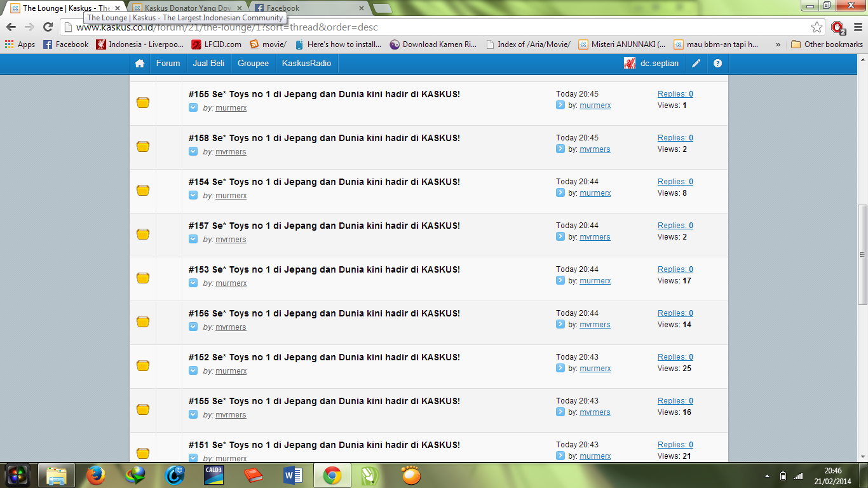This screenshot has width=868, height=488.
Task: Open Misteri ANUNNAKI bookmark
Action: click(622, 44)
